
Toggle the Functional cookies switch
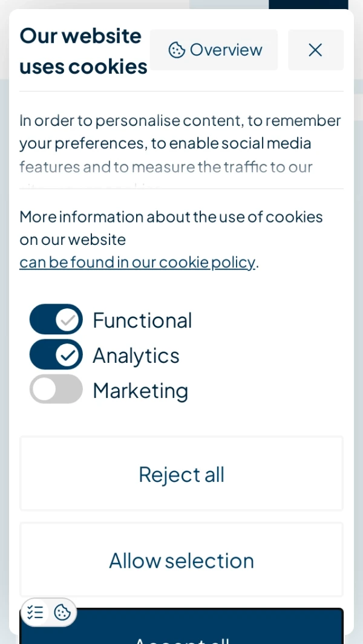pyautogui.click(x=56, y=319)
